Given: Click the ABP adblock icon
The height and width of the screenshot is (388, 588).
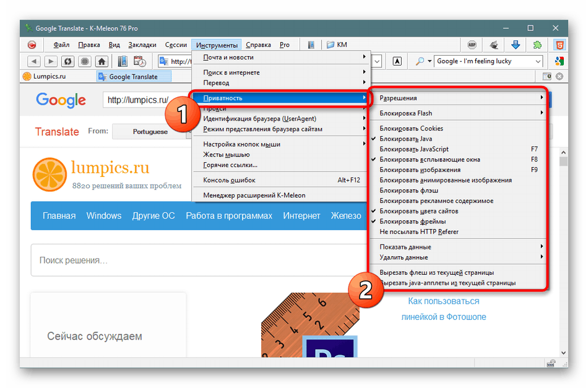Looking at the screenshot, I should [472, 45].
